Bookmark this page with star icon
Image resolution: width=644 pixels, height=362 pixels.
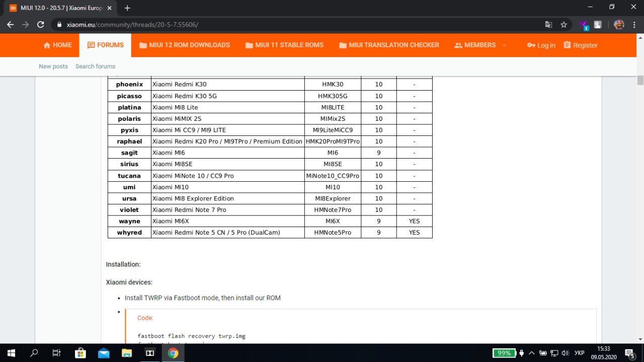(x=563, y=24)
